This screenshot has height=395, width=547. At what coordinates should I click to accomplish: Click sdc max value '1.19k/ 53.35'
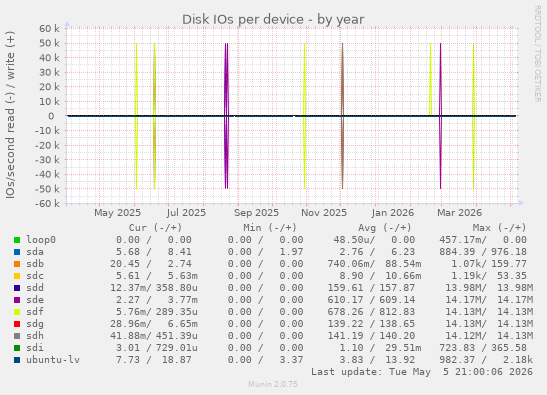coord(489,276)
